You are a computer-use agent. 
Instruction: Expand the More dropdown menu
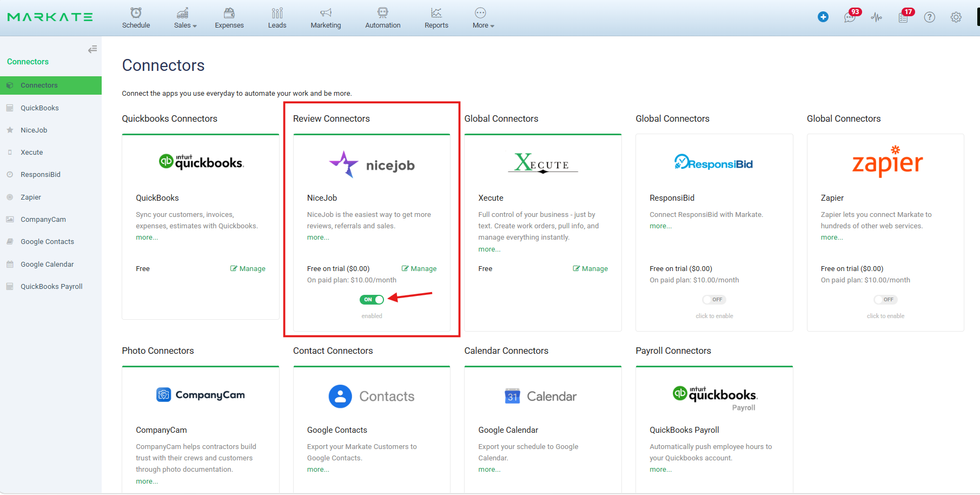tap(483, 18)
